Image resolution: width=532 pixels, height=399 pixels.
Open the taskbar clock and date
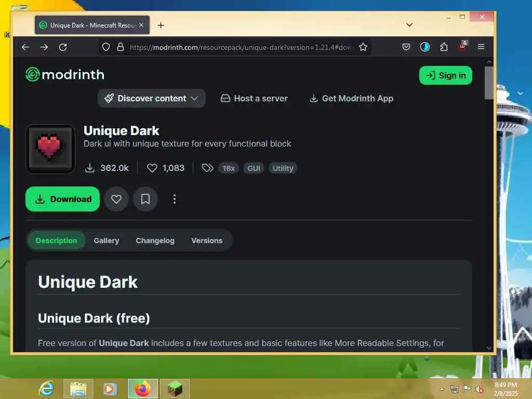(x=506, y=389)
